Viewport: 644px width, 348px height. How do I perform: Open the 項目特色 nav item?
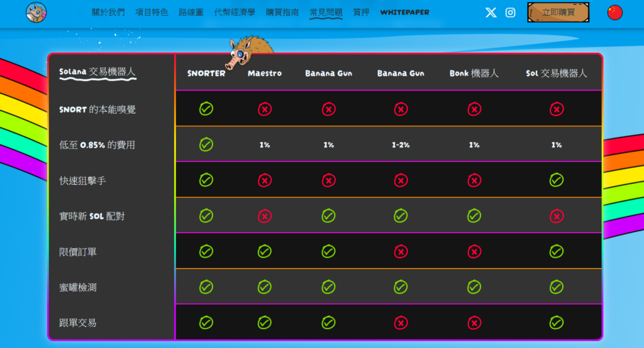[x=152, y=13]
